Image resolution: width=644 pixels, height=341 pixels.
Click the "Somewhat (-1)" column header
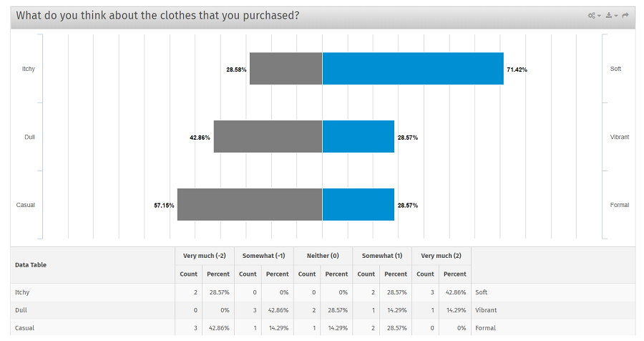[x=263, y=256]
